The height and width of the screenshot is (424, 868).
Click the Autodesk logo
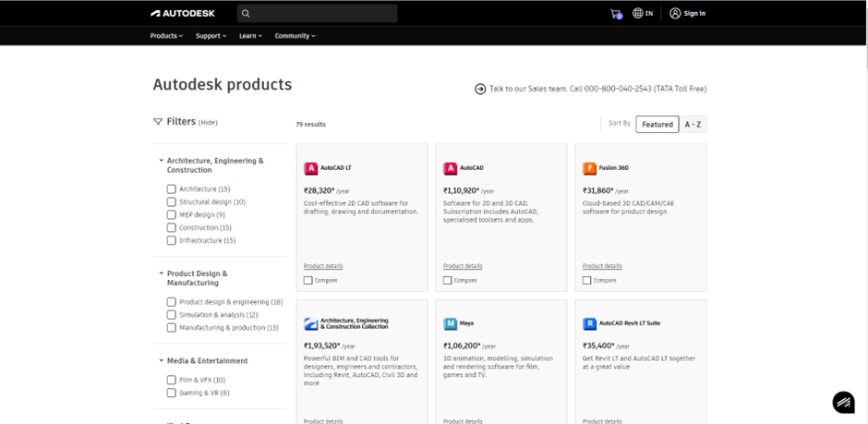coord(183,13)
